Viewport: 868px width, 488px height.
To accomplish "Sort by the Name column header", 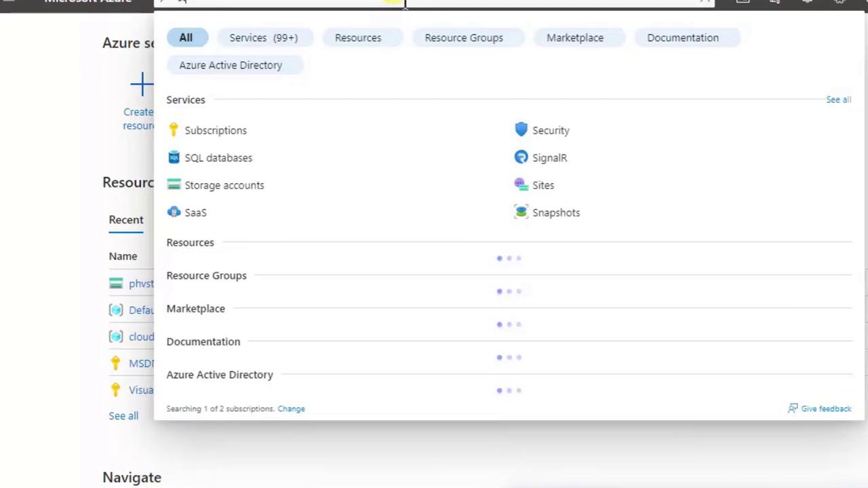I will [x=123, y=256].
